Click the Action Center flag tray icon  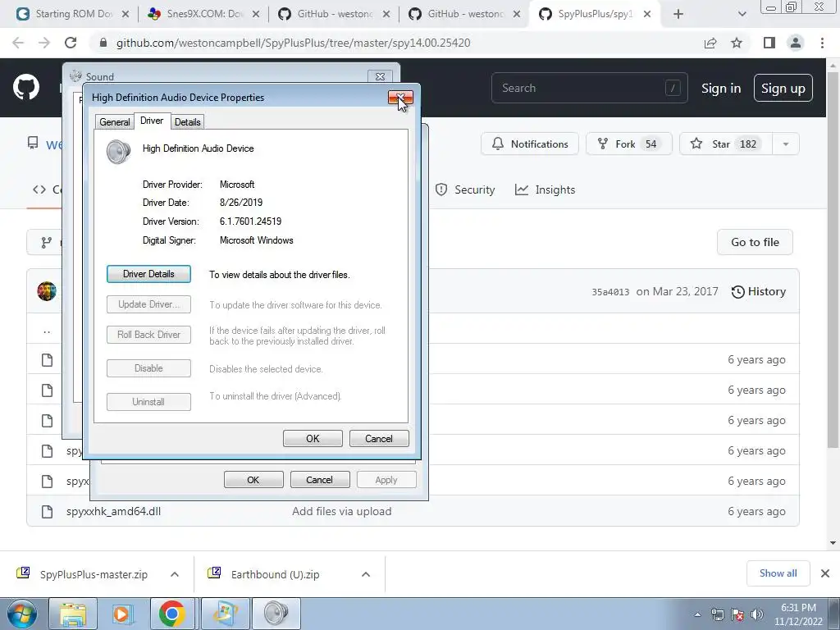(737, 614)
